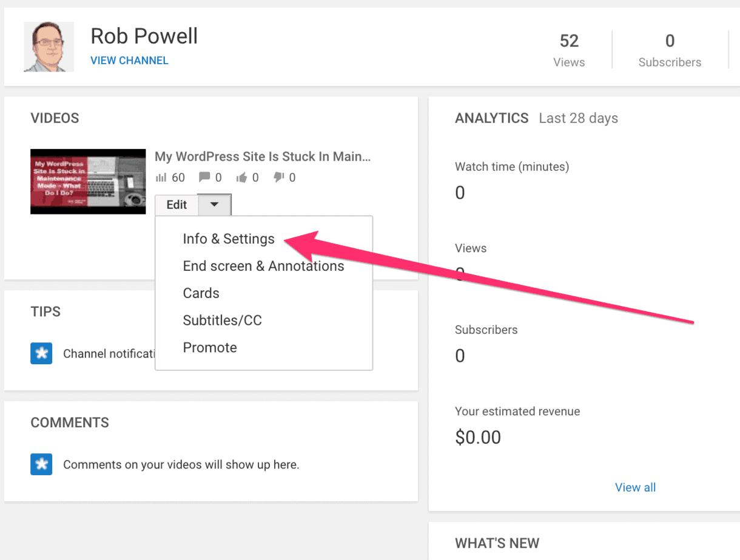Click the blue star icon in the Comments panel
Screen dimensions: 740x560
tap(41, 464)
